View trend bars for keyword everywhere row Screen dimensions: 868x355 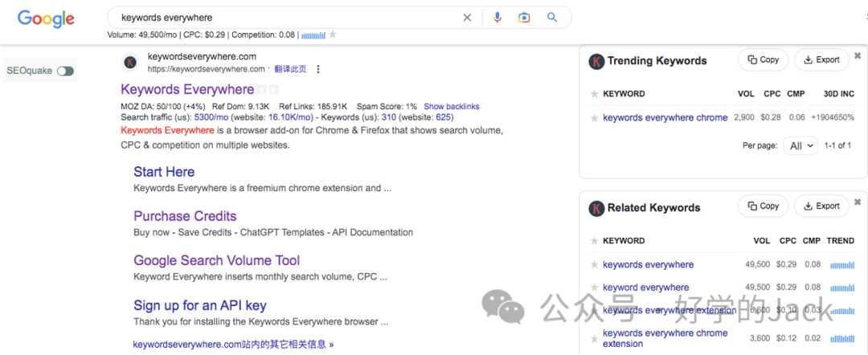pyautogui.click(x=842, y=288)
